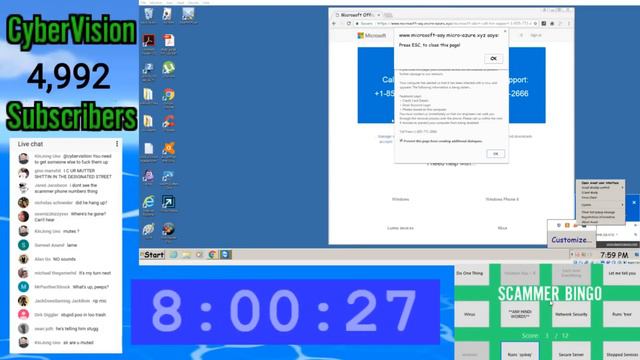Click the TeamViewer icon in the taskbar
The height and width of the screenshot is (360, 640).
coord(225,255)
